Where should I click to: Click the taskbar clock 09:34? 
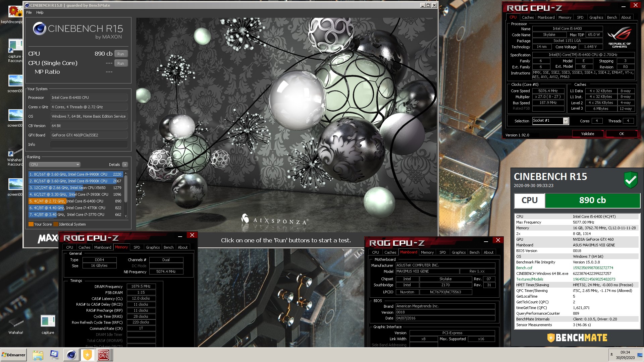pyautogui.click(x=625, y=352)
